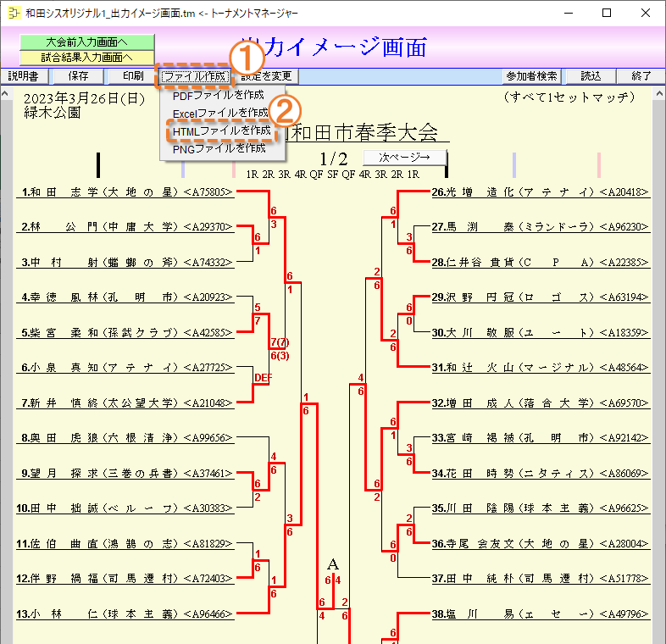Click player 13.小林 仁 entry
Viewport: 666px width, 644px height.
(125, 613)
